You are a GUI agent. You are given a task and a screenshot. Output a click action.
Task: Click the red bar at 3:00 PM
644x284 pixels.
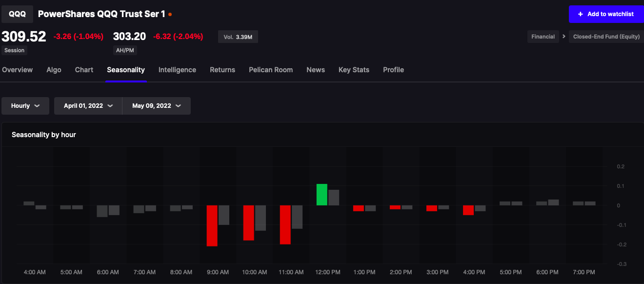click(x=432, y=208)
